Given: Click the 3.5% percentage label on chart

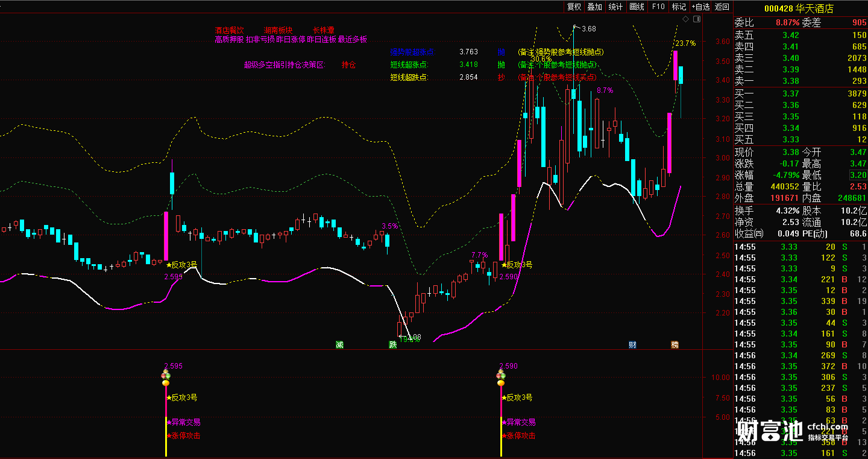Looking at the screenshot, I should (390, 226).
